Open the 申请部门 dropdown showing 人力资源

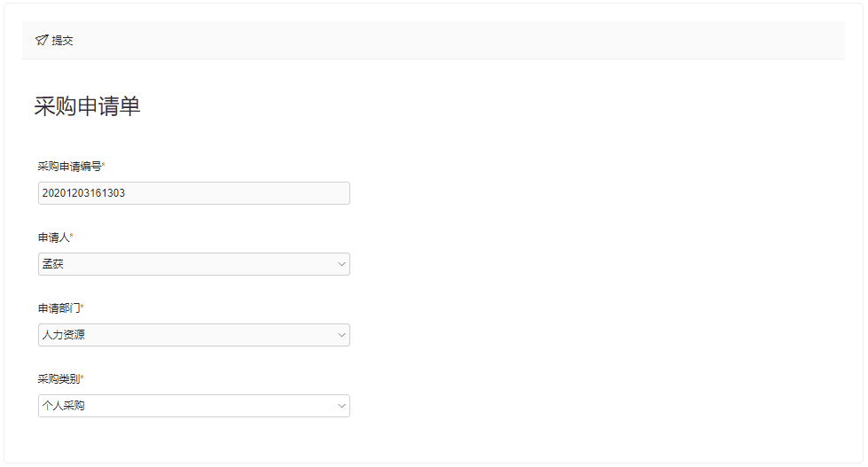(x=186, y=335)
